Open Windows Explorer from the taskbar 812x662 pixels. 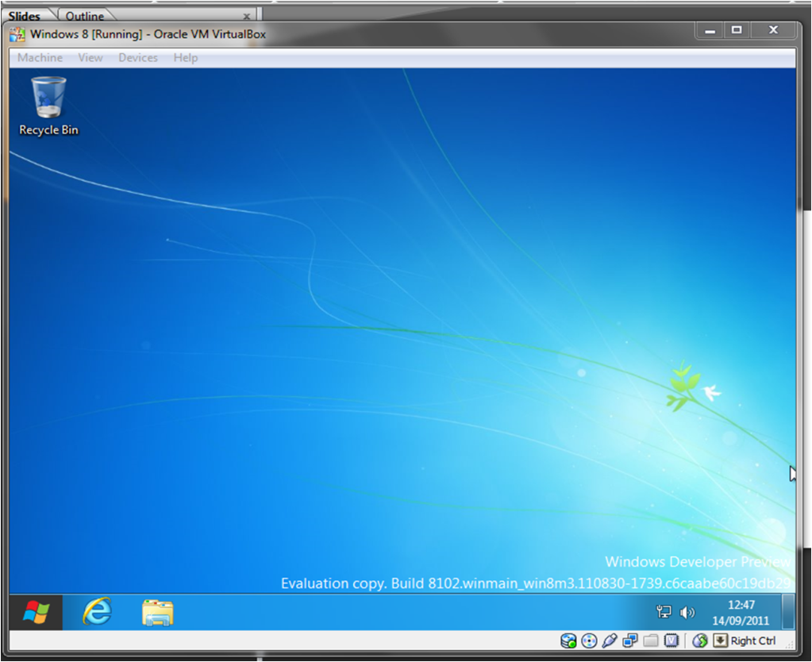click(157, 613)
